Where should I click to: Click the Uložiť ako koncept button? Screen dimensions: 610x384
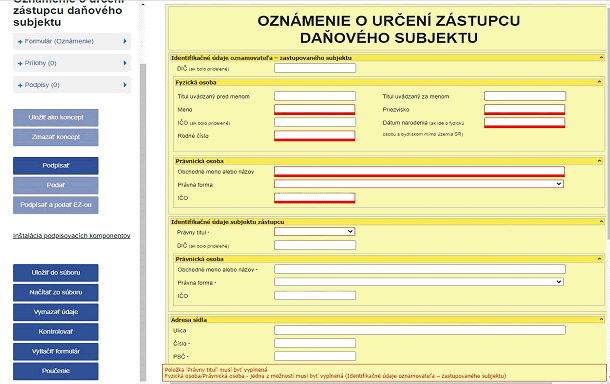click(56, 117)
